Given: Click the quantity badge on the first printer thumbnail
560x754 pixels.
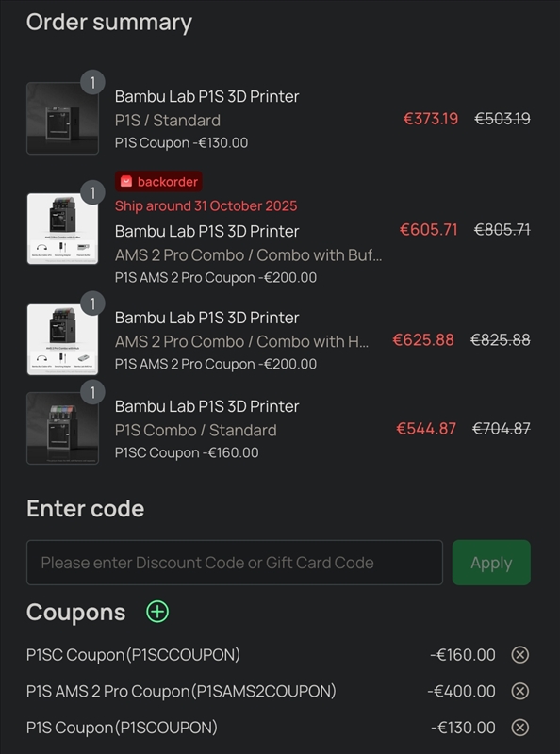Looking at the screenshot, I should [93, 82].
